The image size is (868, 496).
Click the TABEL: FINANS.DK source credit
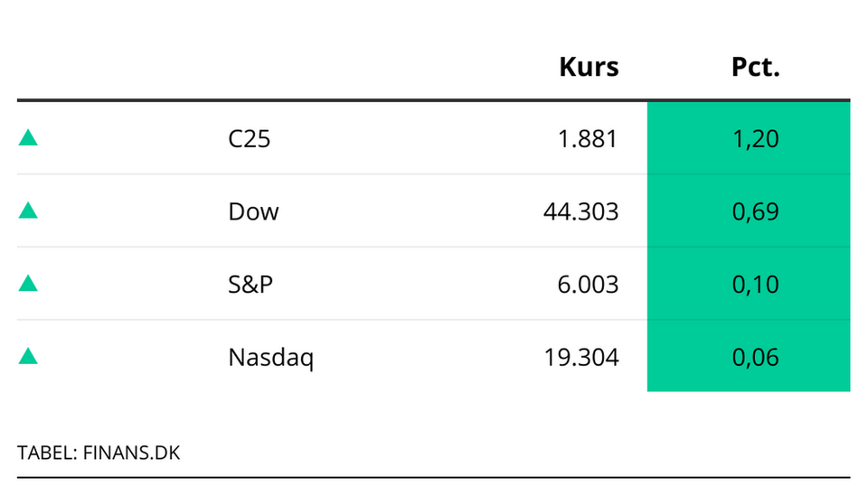99,453
